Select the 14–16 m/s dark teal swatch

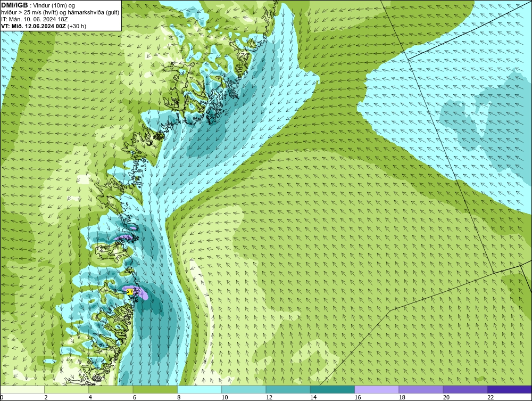332,389
